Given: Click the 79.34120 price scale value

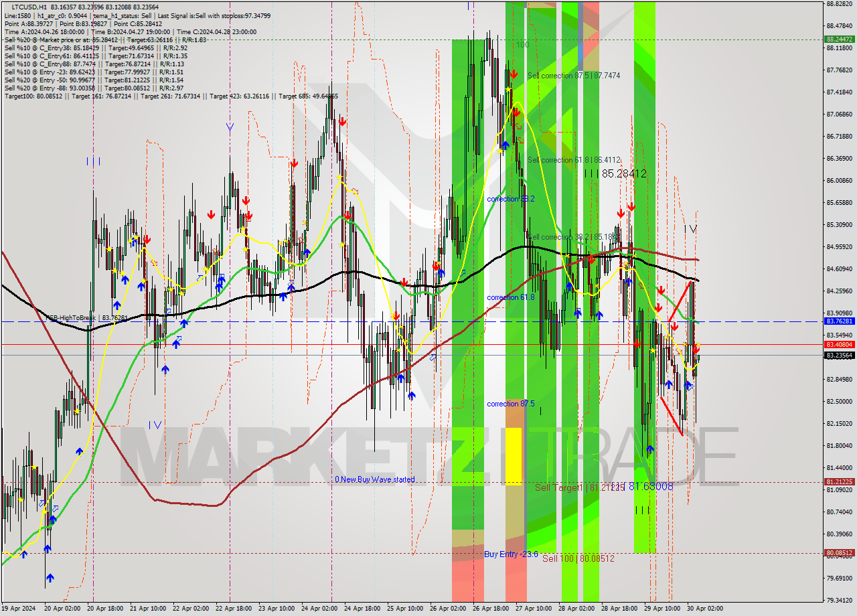Looking at the screenshot, I should (x=839, y=601).
